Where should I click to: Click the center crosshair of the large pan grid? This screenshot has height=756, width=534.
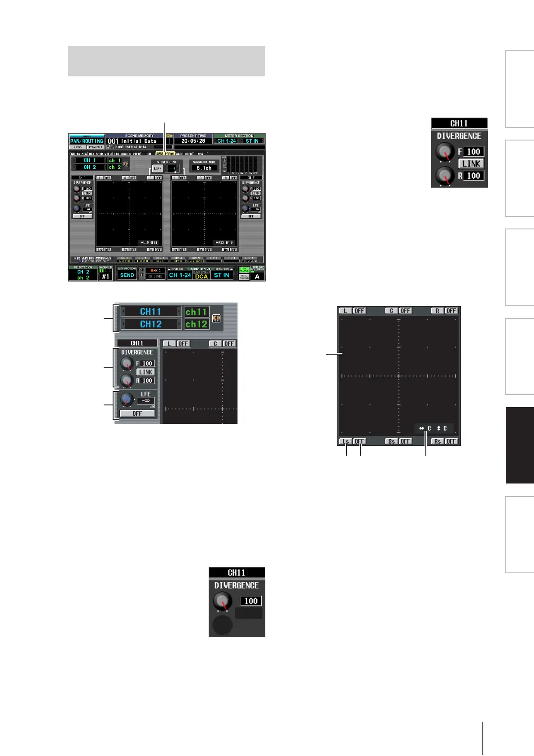click(x=398, y=376)
